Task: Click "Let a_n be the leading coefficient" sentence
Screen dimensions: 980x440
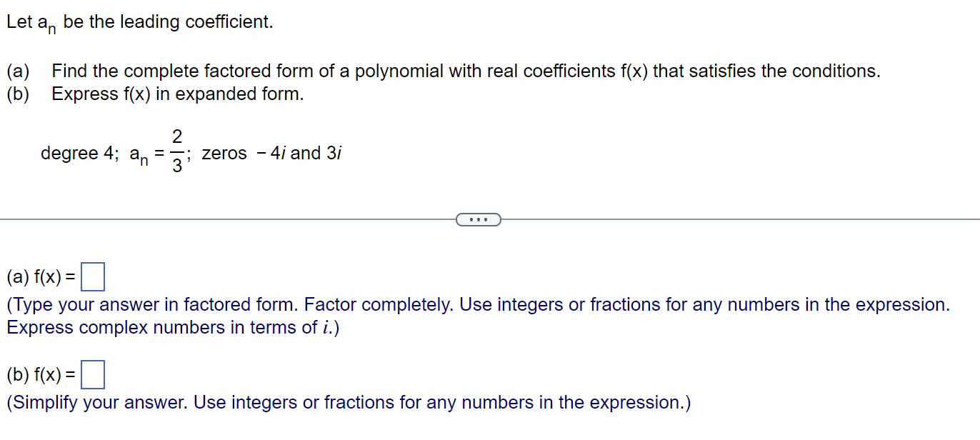Action: 140,23
